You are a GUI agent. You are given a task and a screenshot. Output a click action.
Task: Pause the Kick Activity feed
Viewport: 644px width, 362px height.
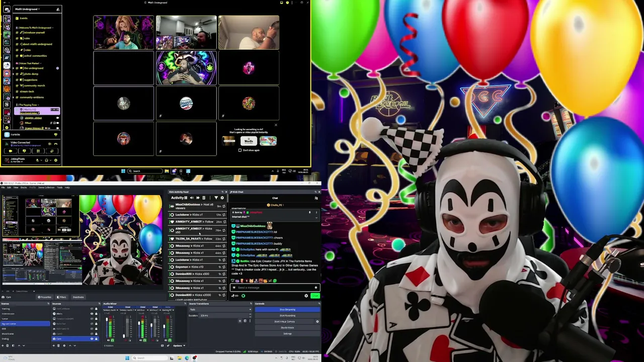point(186,198)
